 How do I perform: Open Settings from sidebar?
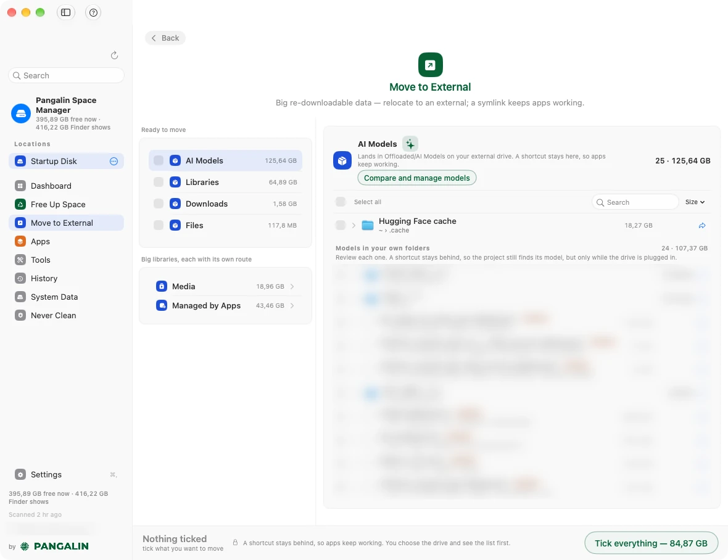[x=66, y=475]
